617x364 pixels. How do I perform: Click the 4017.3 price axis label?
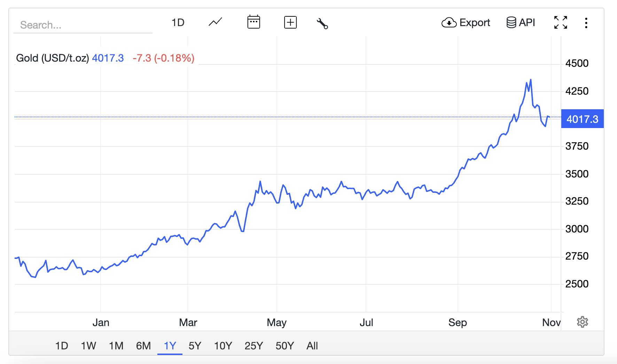(583, 119)
